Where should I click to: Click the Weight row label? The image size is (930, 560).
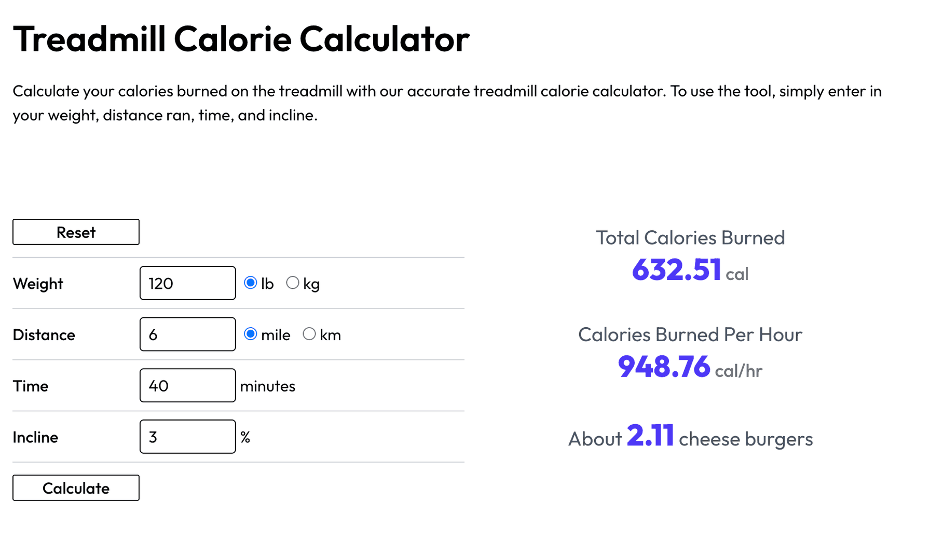point(38,283)
